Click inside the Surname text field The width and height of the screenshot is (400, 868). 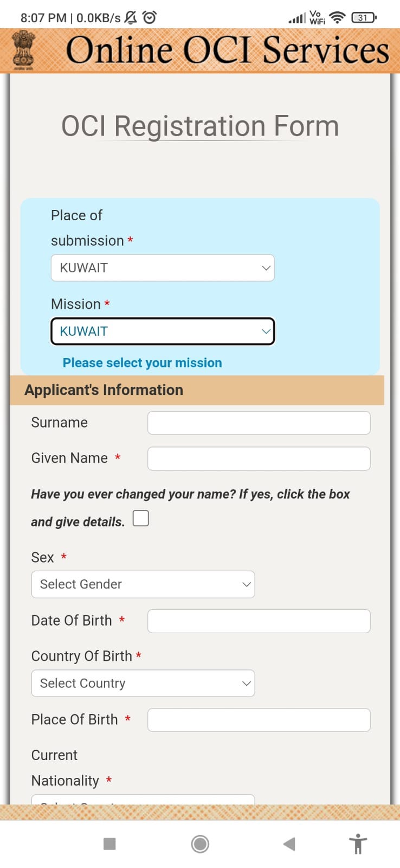pyautogui.click(x=258, y=423)
